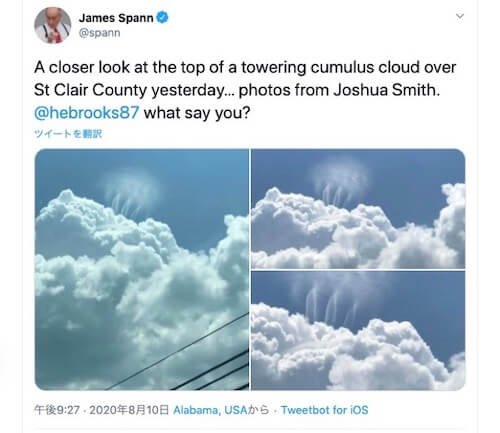This screenshot has height=433, width=500.
Task: Click the blue verified badge
Action: coord(162,17)
